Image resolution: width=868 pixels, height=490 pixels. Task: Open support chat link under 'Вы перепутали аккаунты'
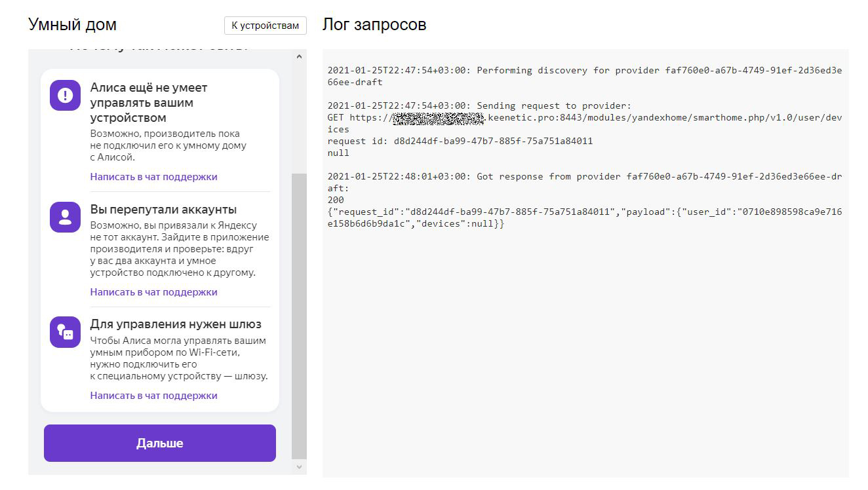pyautogui.click(x=153, y=292)
